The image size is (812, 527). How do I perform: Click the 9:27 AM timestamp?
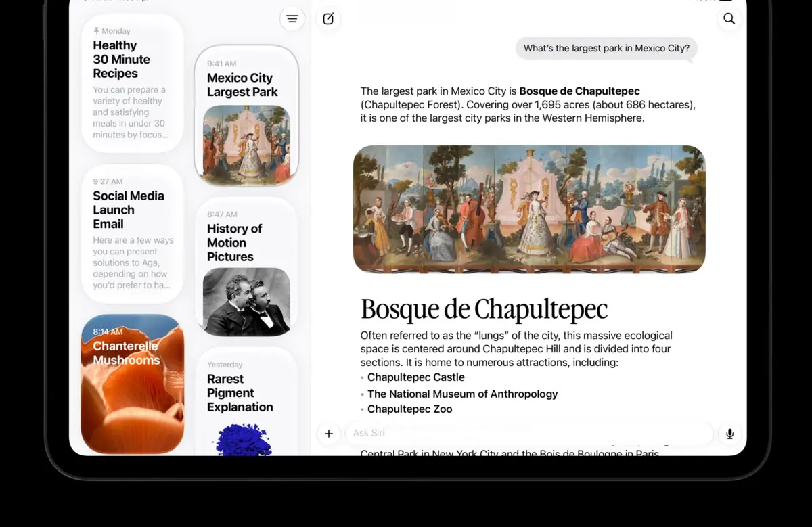tap(108, 181)
